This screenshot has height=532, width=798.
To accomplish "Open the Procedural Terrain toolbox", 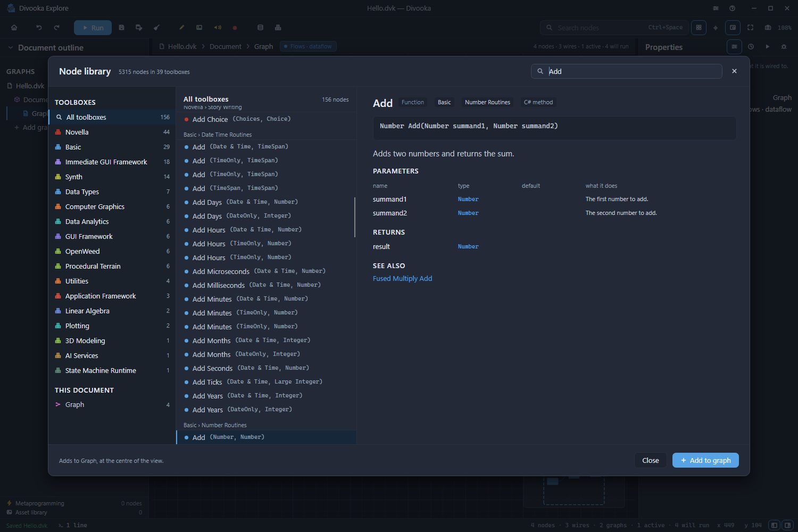I will pyautogui.click(x=112, y=266).
